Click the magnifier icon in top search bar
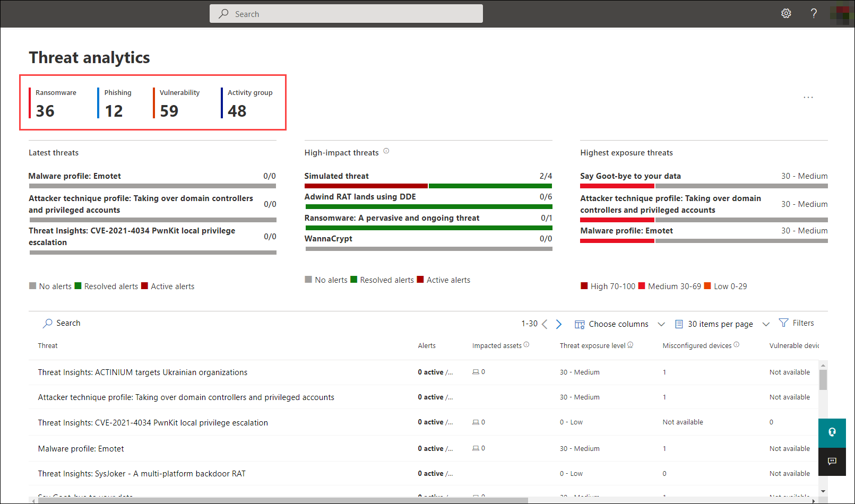Viewport: 855px width, 504px height. (x=224, y=14)
